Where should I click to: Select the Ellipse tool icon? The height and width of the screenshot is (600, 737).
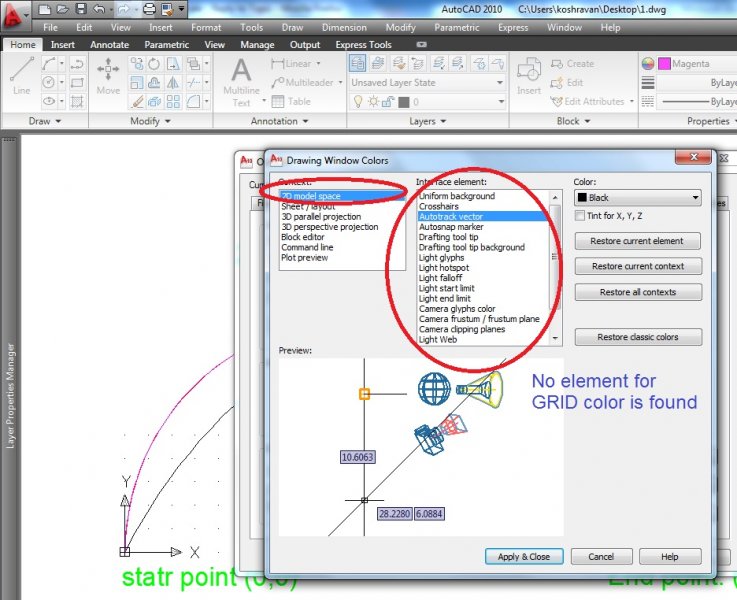click(x=48, y=101)
